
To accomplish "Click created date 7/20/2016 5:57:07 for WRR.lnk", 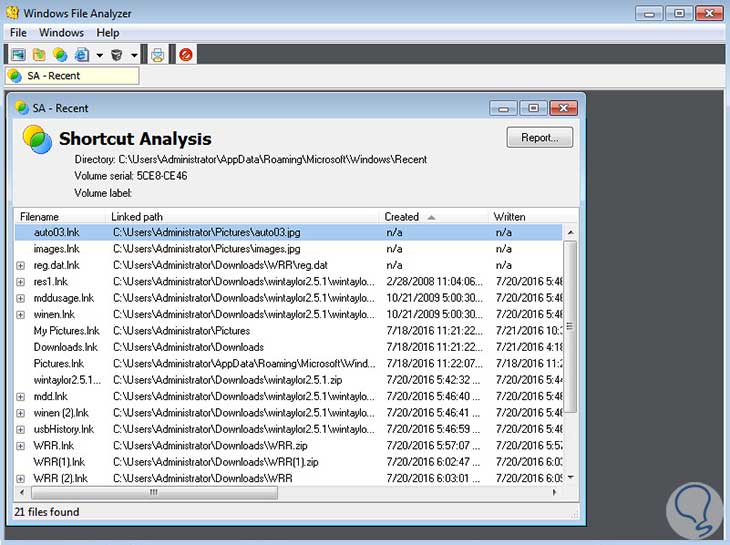I will 433,446.
